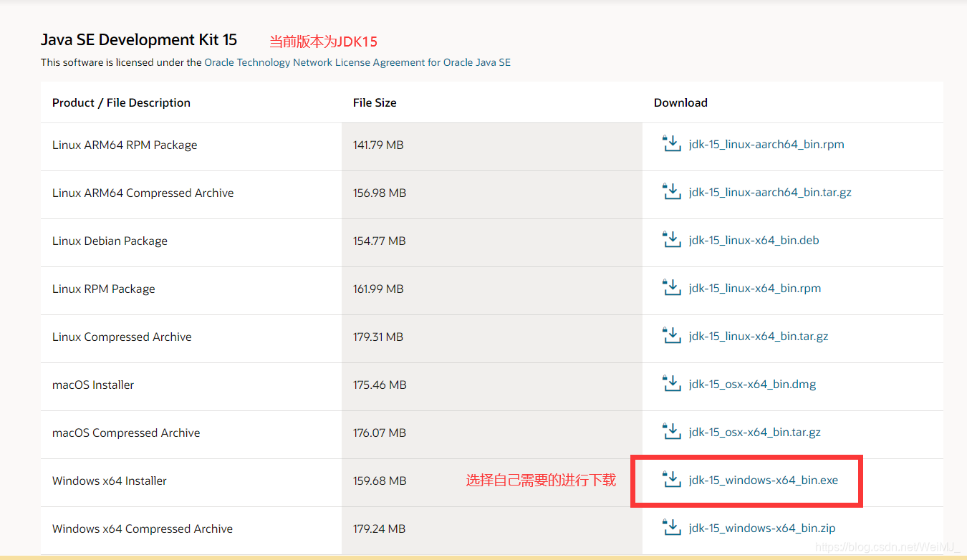This screenshot has height=560, width=967.
Task: Select the macOS Installer description
Action: [x=93, y=385]
